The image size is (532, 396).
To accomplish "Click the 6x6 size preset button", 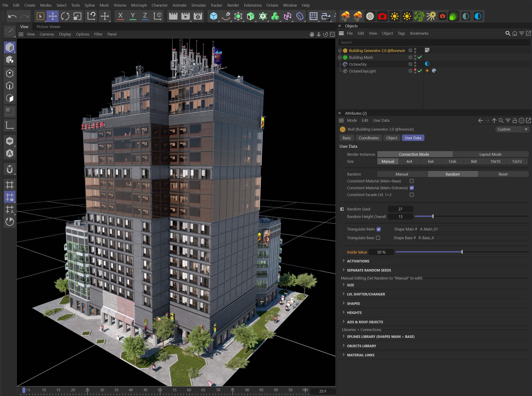I will (x=431, y=161).
